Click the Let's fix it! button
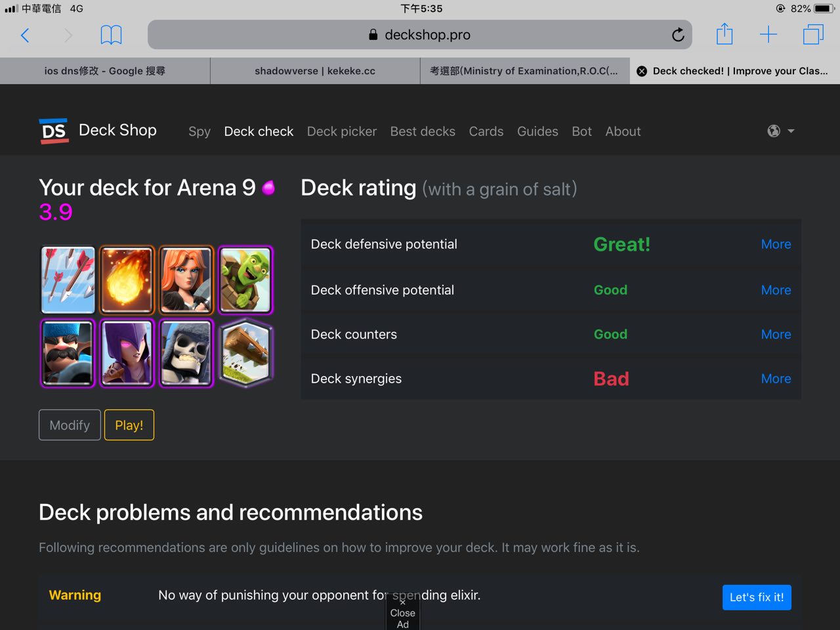Screen dimensions: 840x630 pos(757,597)
